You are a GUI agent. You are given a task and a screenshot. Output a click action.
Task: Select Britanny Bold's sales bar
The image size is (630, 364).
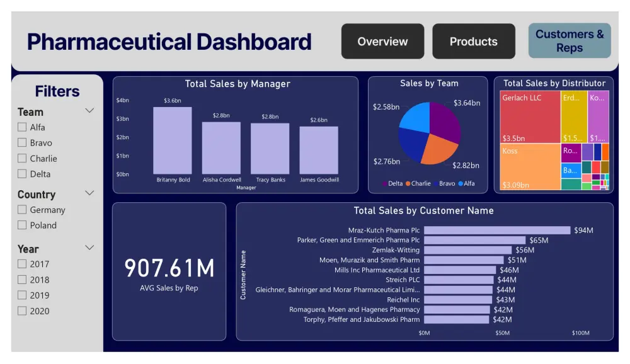(173, 139)
